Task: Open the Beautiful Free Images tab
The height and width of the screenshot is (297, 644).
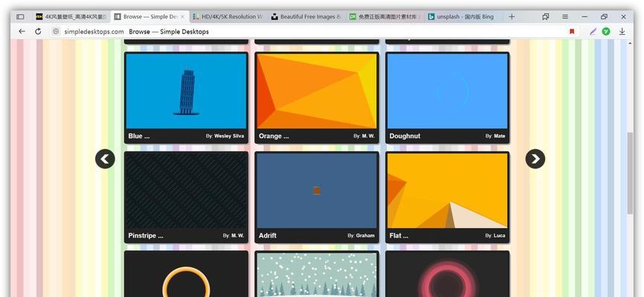Action: (306, 17)
